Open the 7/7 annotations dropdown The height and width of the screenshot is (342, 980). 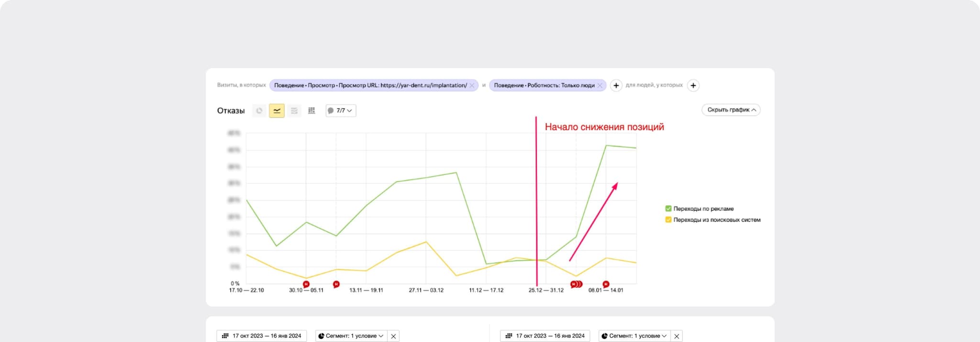tap(341, 110)
